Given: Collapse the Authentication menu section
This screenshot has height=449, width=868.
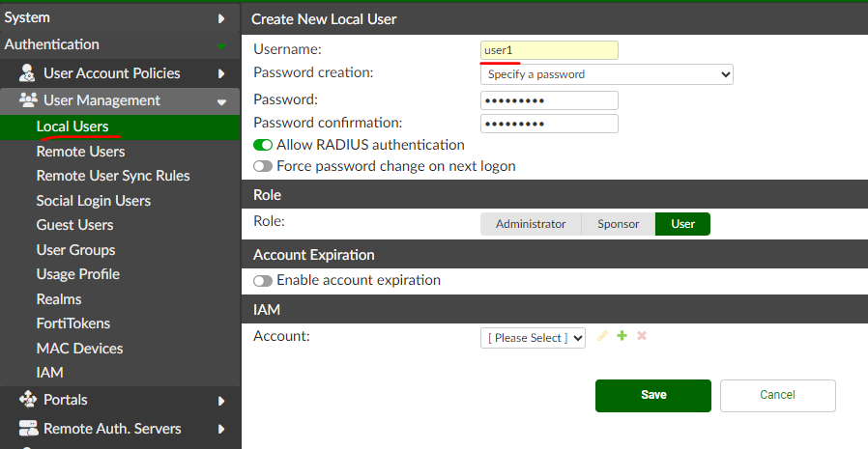Looking at the screenshot, I should [x=221, y=45].
